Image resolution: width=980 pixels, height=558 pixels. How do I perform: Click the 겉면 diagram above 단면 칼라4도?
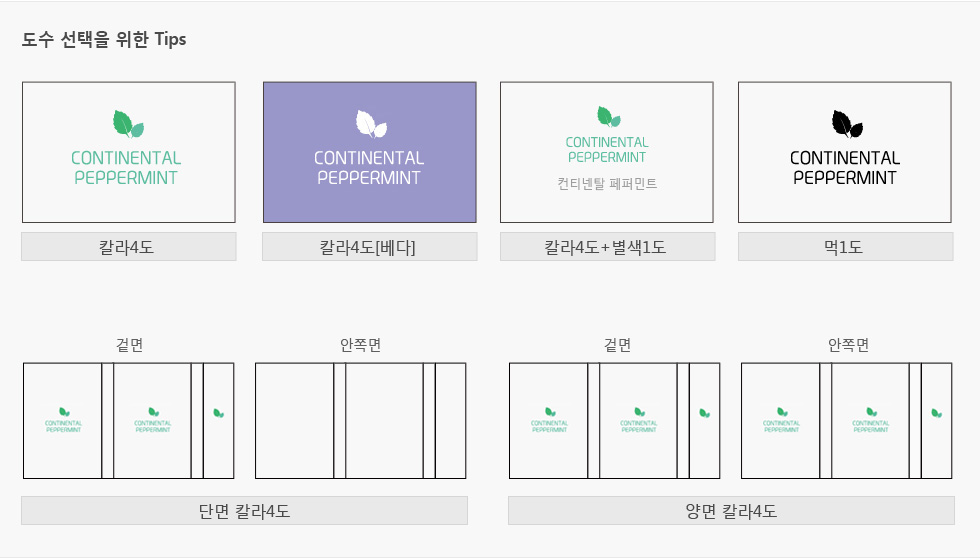tap(129, 421)
